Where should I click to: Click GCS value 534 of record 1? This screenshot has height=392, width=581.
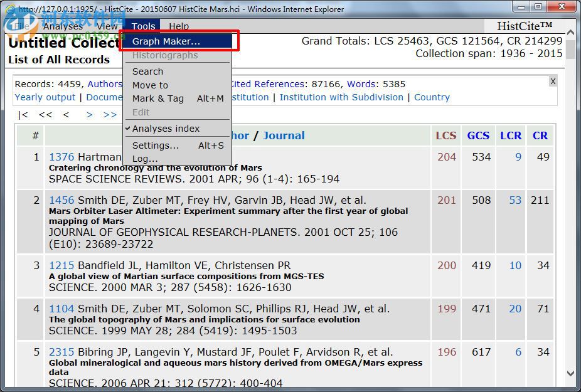(481, 157)
